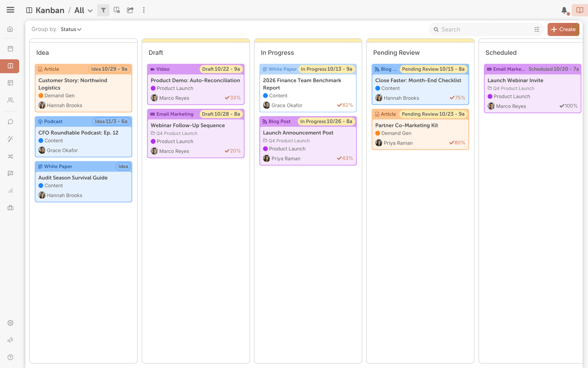Viewport: 588px width, 368px height.
Task: Open Audit Season Survival Guide card
Action: coord(83,182)
